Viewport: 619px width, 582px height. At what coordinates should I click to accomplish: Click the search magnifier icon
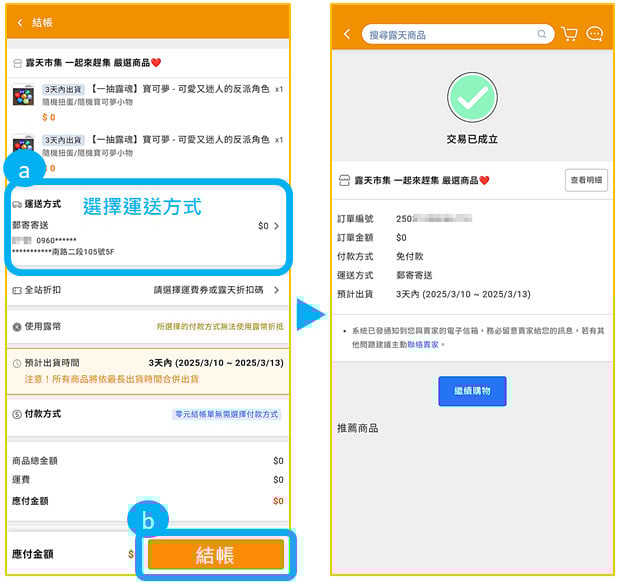point(542,34)
